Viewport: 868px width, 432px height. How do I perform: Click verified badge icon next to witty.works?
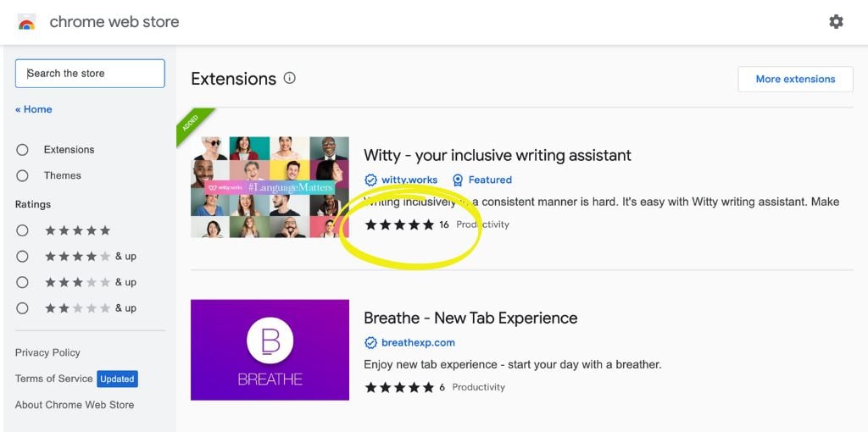(370, 180)
